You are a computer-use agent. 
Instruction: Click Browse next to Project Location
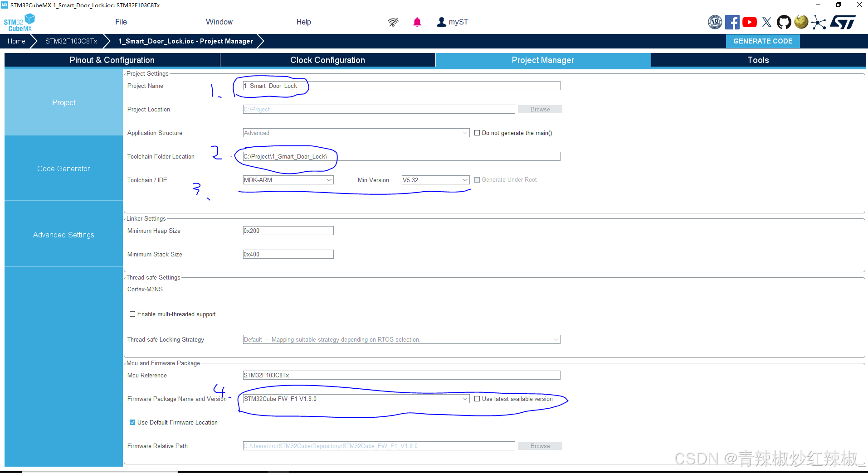coord(540,109)
